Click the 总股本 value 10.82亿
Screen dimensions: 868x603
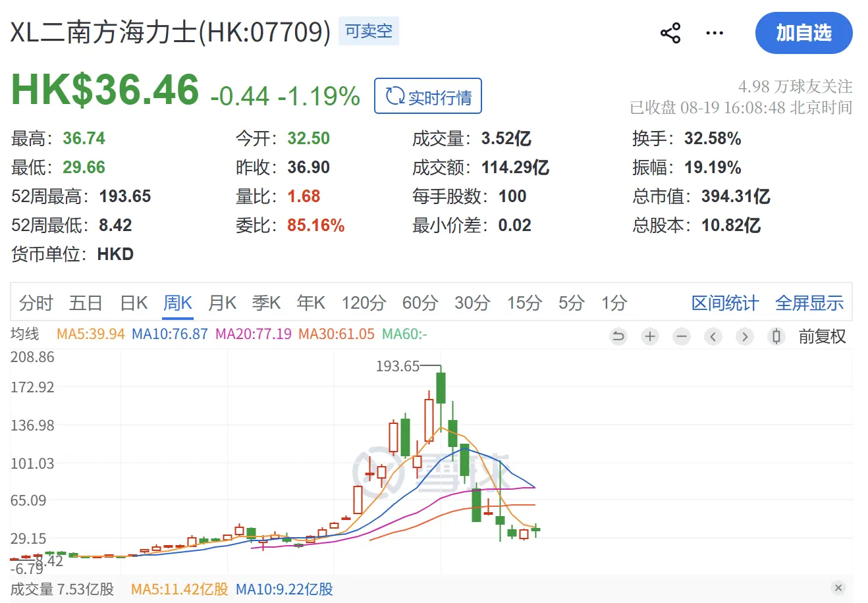(x=731, y=225)
